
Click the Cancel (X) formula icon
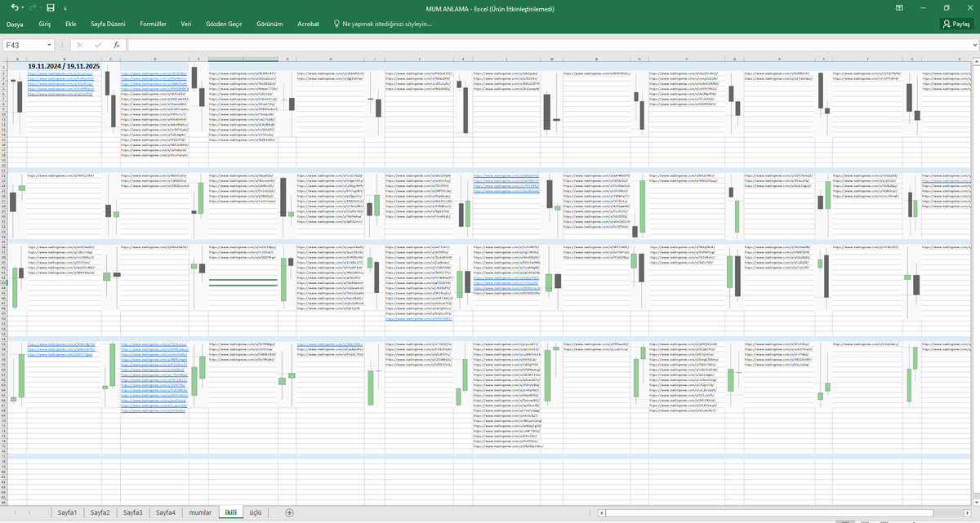pos(79,46)
